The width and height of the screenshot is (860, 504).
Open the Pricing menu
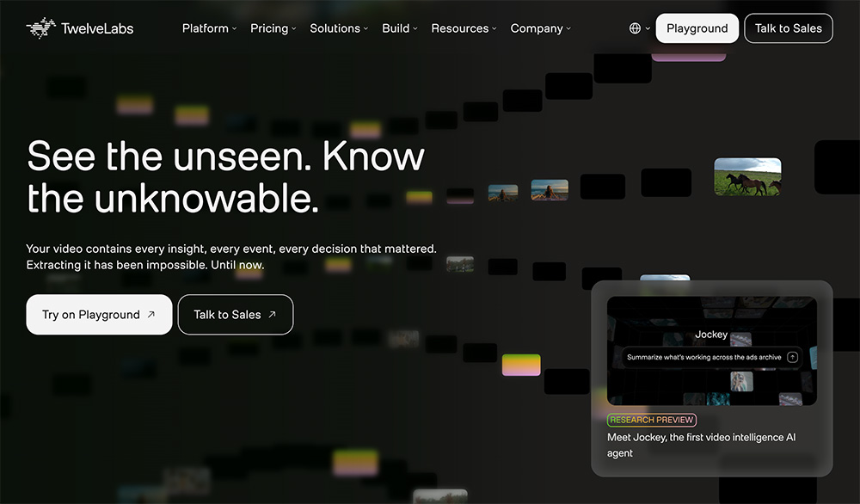[x=273, y=28]
